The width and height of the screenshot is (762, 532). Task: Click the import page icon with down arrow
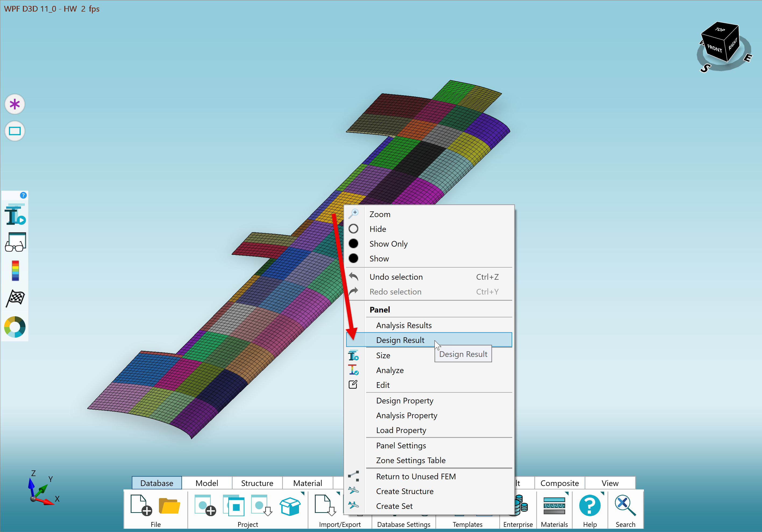tap(325, 505)
